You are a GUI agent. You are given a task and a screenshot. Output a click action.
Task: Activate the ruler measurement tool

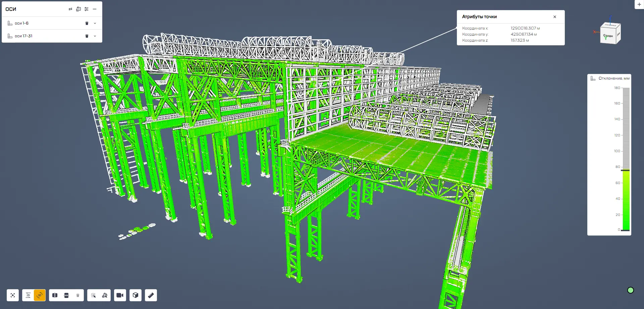(x=151, y=295)
